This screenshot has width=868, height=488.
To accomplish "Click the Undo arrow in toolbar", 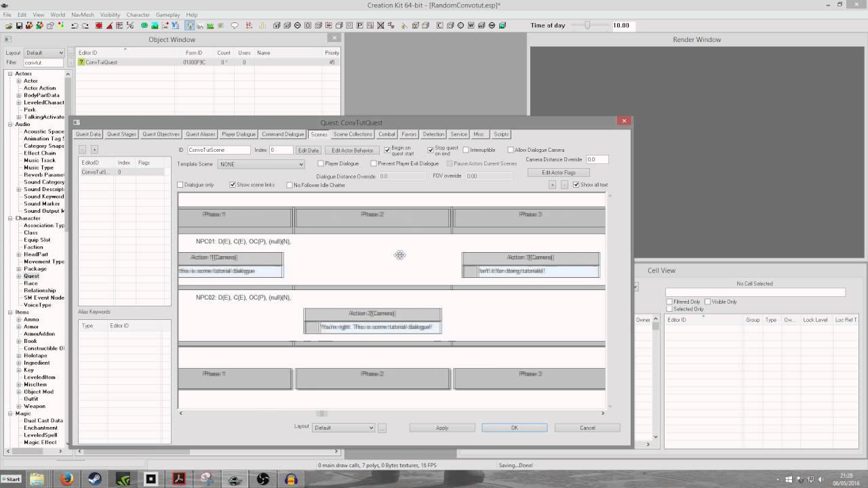I will [75, 26].
